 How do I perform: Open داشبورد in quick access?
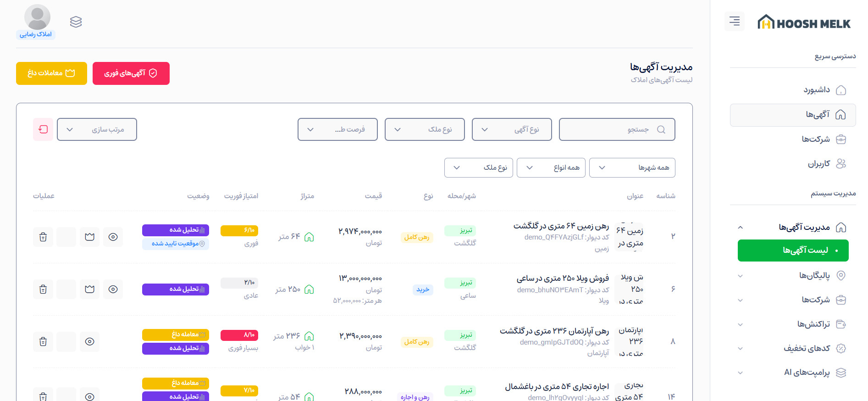(793, 90)
